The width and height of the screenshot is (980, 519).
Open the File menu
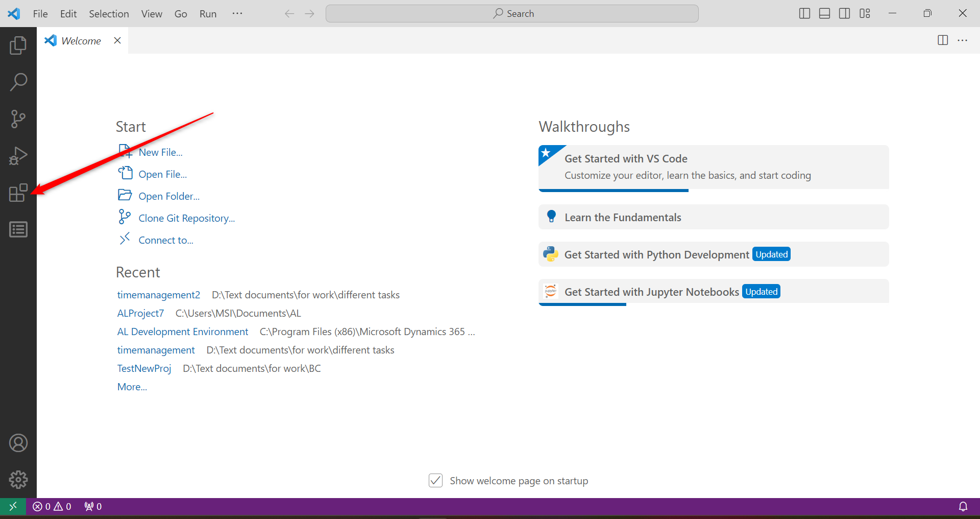(x=40, y=14)
